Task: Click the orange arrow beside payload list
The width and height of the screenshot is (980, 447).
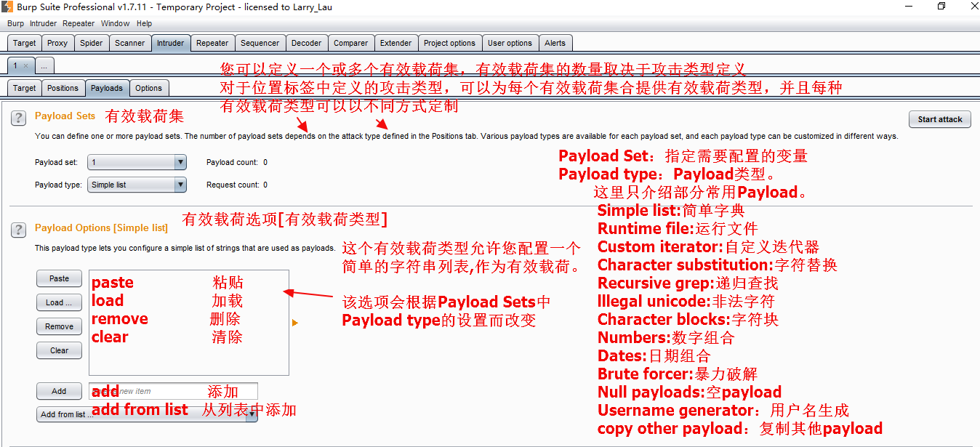Action: (x=295, y=323)
